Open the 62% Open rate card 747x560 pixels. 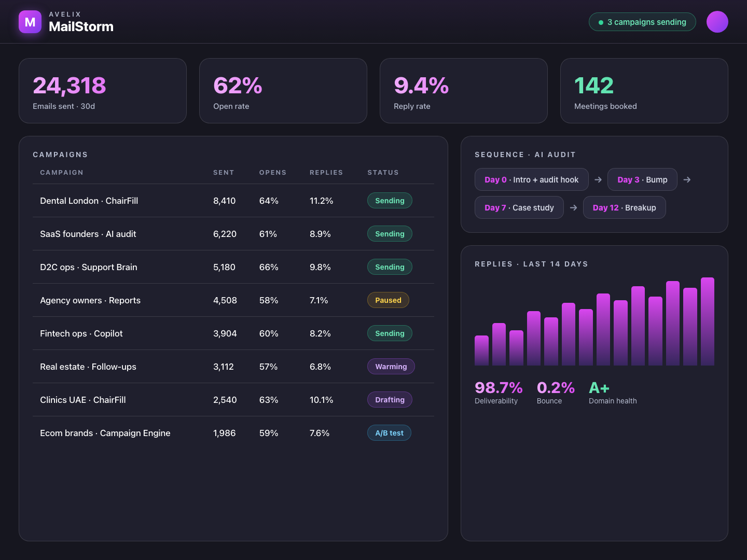(283, 91)
